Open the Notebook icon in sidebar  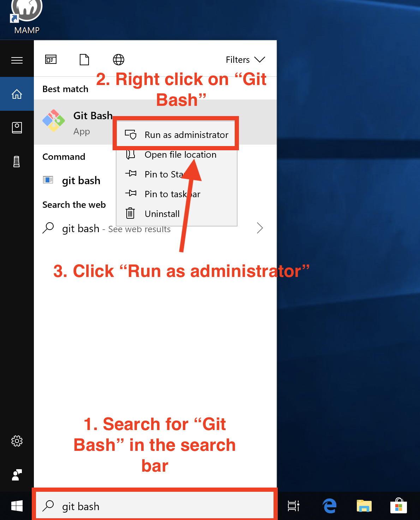[x=17, y=128]
